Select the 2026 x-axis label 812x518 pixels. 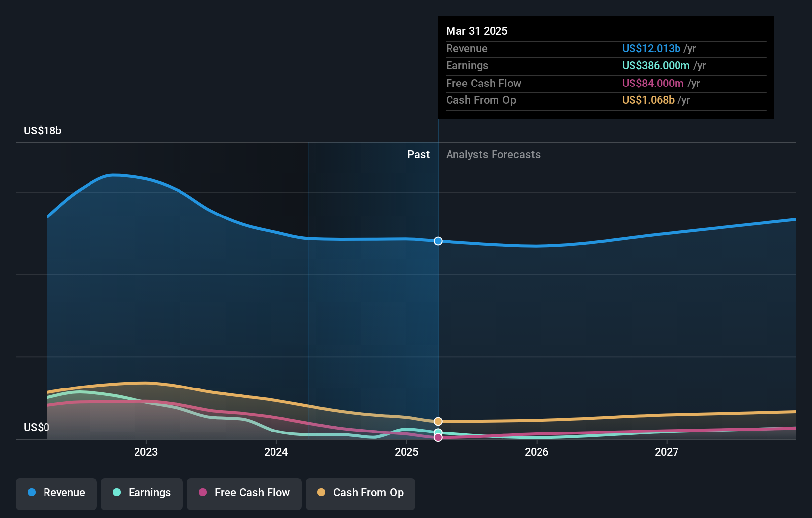pos(537,452)
